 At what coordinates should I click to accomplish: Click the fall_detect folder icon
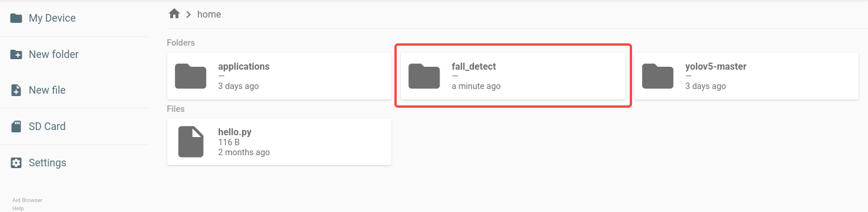coord(424,76)
